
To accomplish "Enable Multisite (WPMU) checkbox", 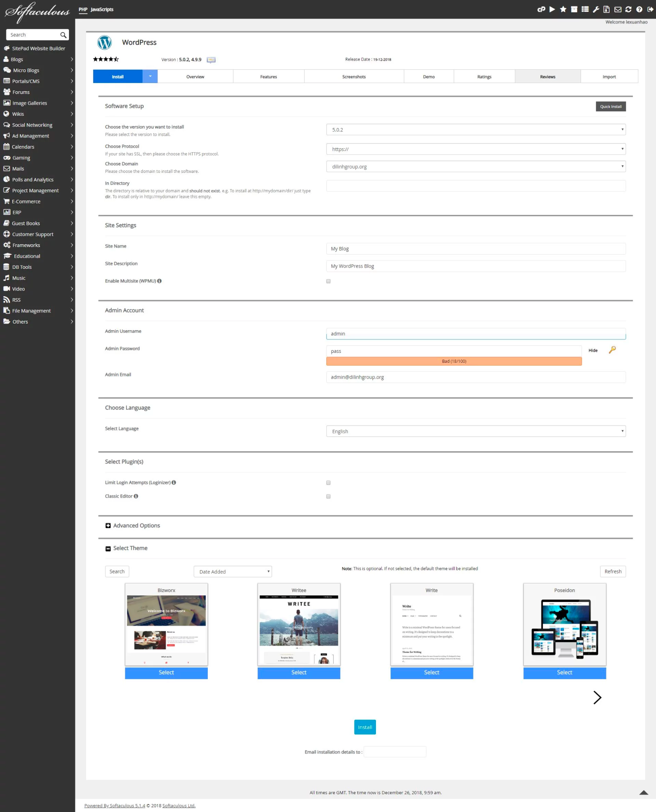I will [328, 281].
